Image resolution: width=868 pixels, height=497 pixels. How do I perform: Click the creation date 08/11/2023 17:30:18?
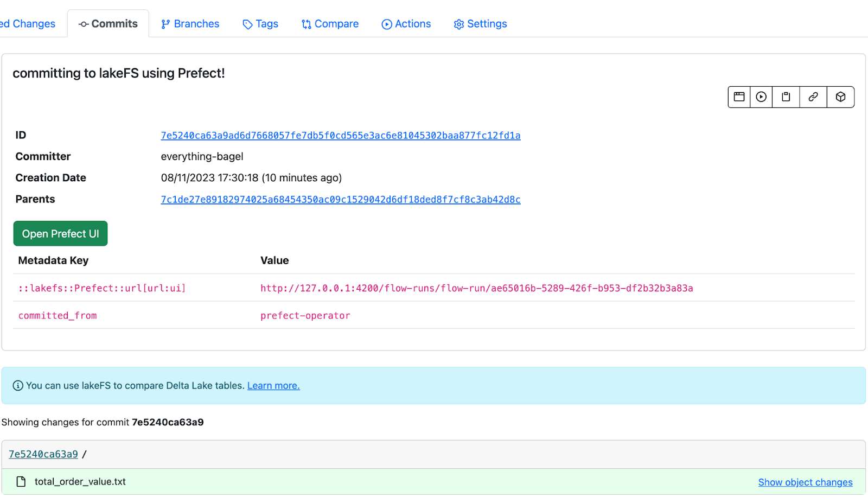click(209, 178)
